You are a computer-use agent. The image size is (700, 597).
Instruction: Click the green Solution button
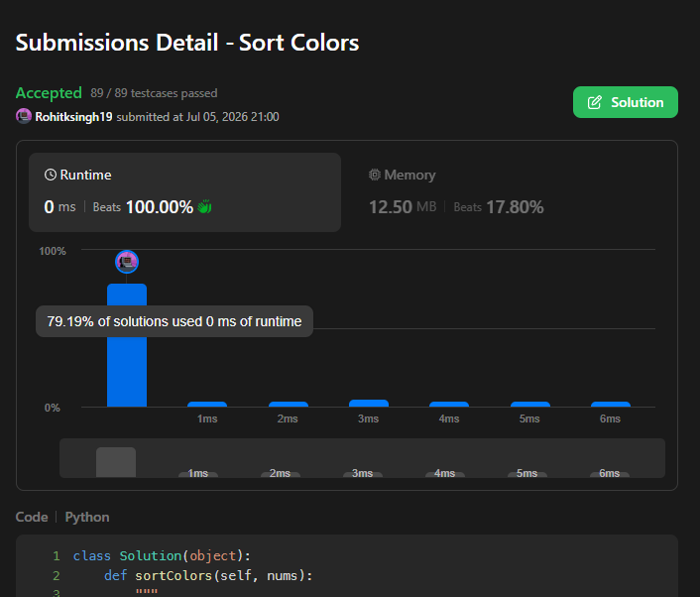click(625, 102)
